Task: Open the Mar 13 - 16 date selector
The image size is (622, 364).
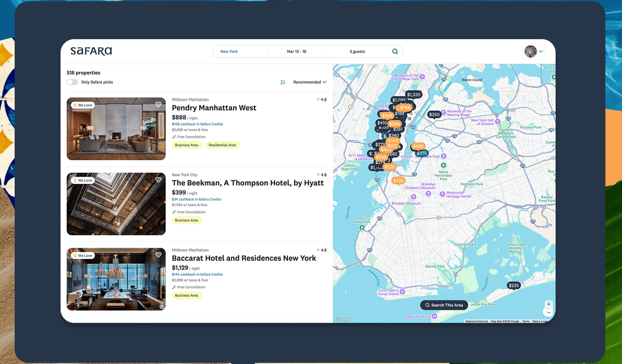Action: [x=297, y=51]
